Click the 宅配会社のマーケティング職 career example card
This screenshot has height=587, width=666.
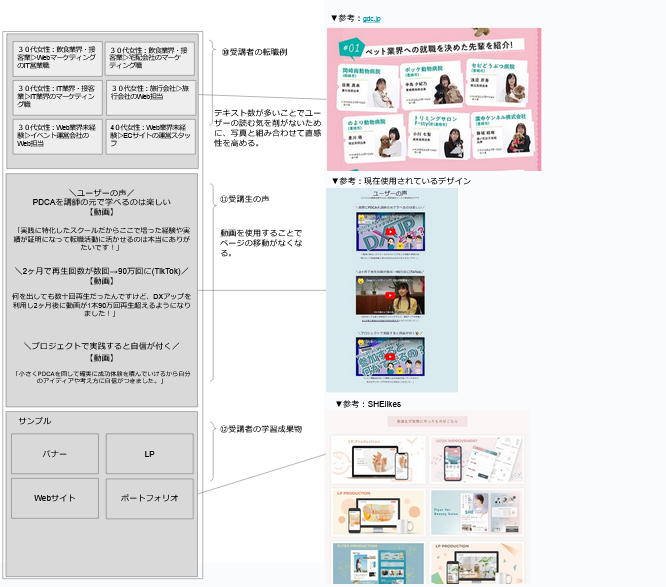[x=150, y=58]
